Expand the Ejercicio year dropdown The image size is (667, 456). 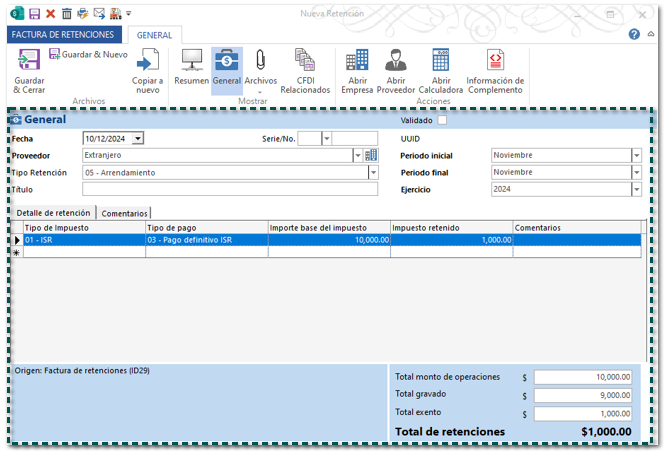point(636,189)
